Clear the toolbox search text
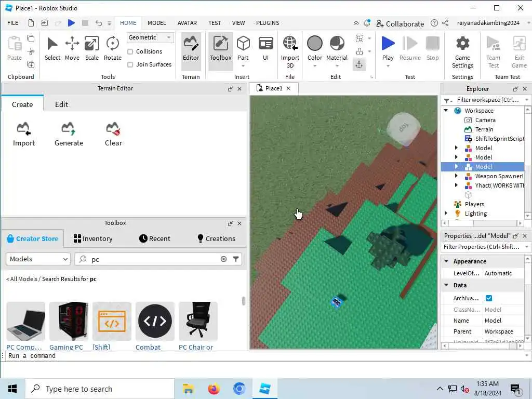This screenshot has width=532, height=399. [223, 259]
